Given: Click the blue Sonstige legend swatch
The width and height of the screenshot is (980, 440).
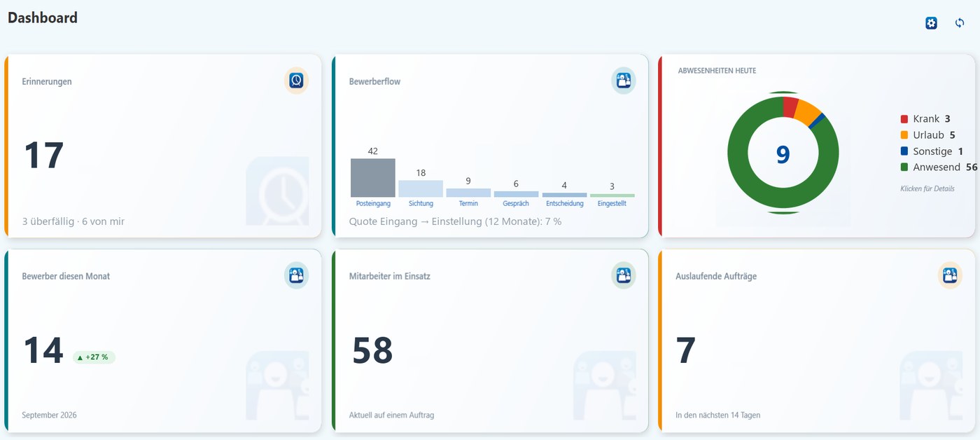Looking at the screenshot, I should pyautogui.click(x=904, y=151).
